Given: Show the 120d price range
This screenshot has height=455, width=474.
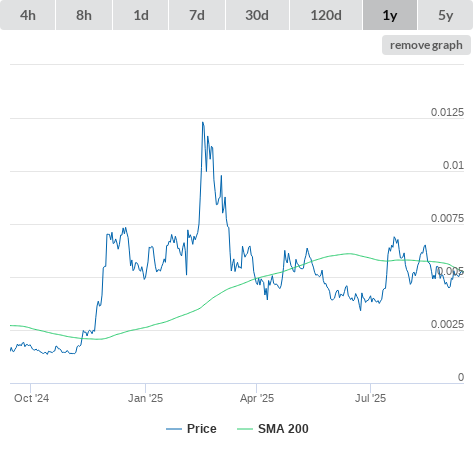Looking at the screenshot, I should pyautogui.click(x=326, y=15).
